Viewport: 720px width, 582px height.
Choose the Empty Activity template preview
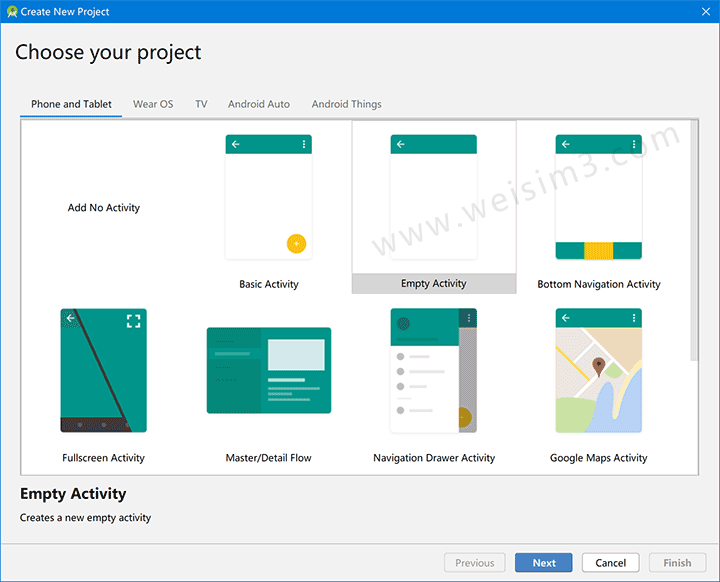tap(433, 197)
